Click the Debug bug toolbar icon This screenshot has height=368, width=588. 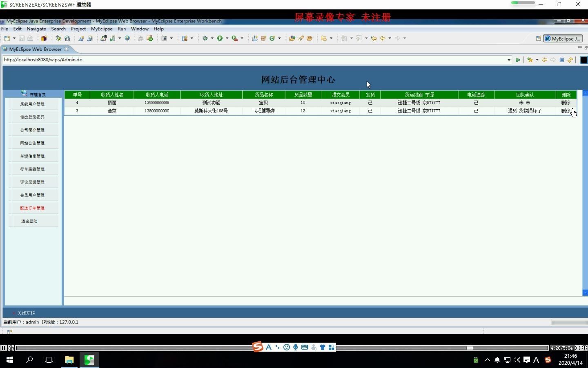tap(205, 38)
